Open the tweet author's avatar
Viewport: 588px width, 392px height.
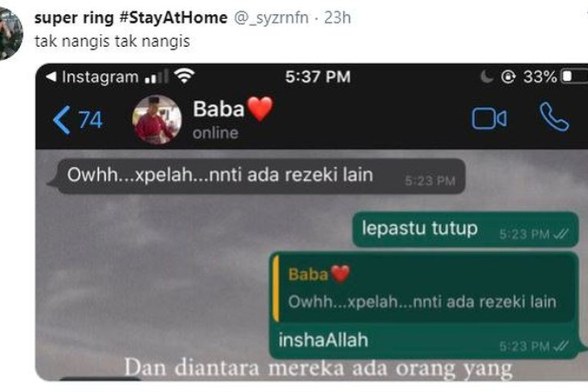coord(10,34)
